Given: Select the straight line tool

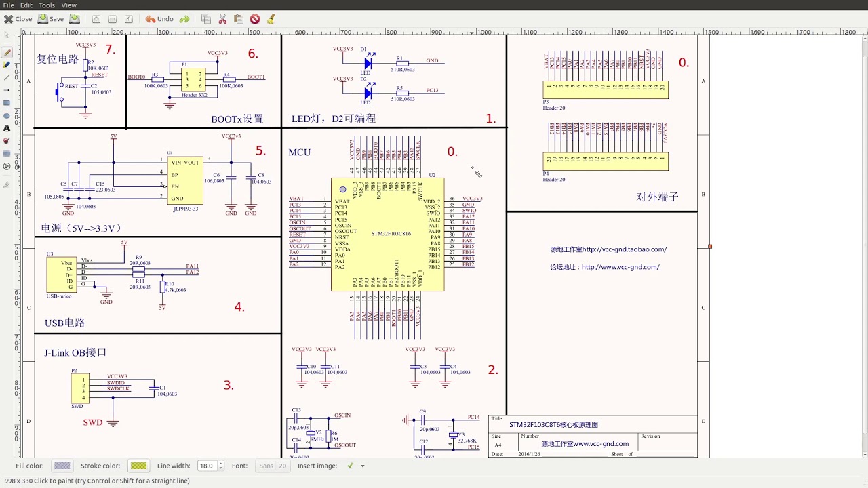Looking at the screenshot, I should [x=7, y=77].
